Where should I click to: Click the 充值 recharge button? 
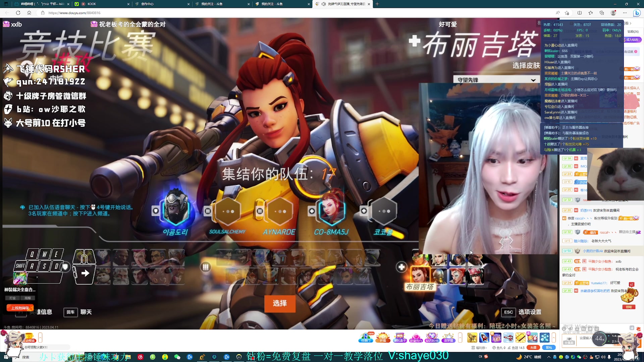click(533, 348)
